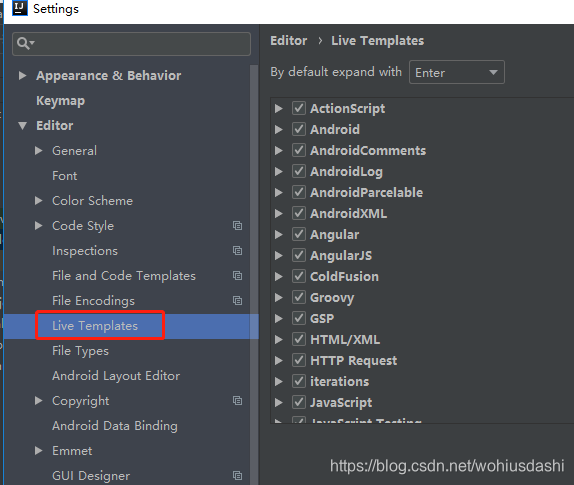Click the icon beside File and Code Templates

237,275
